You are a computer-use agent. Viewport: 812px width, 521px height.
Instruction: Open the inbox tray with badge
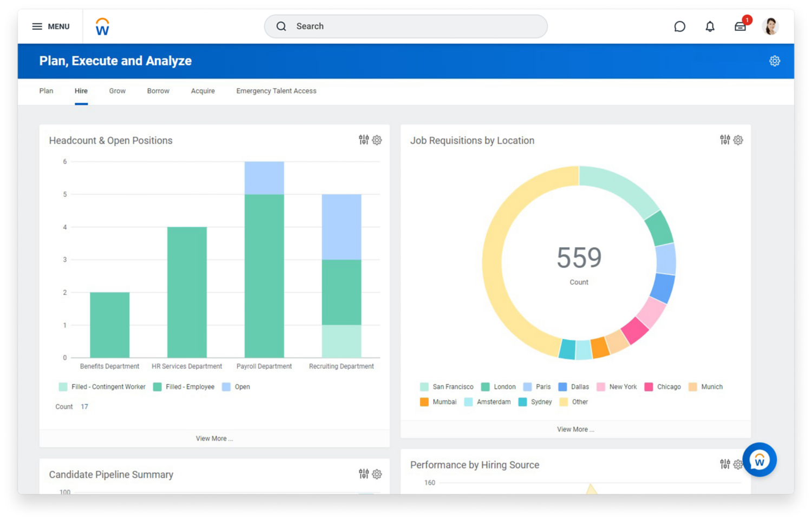pos(740,27)
